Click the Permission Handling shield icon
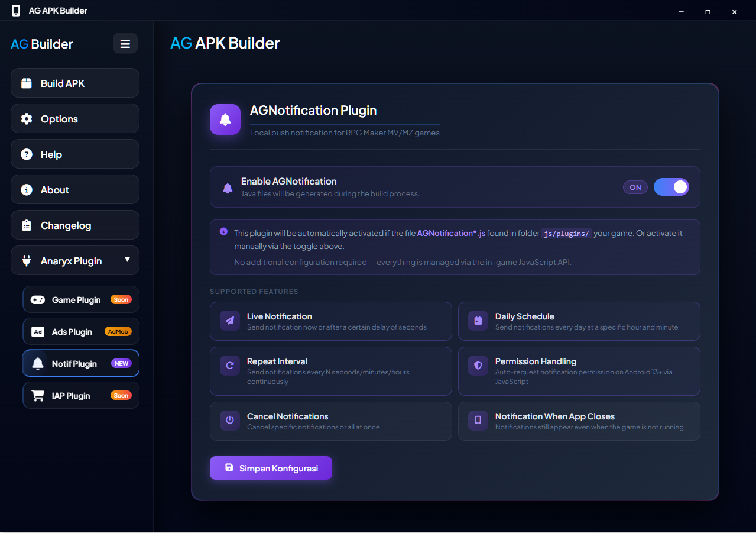This screenshot has width=756, height=533. pyautogui.click(x=478, y=366)
